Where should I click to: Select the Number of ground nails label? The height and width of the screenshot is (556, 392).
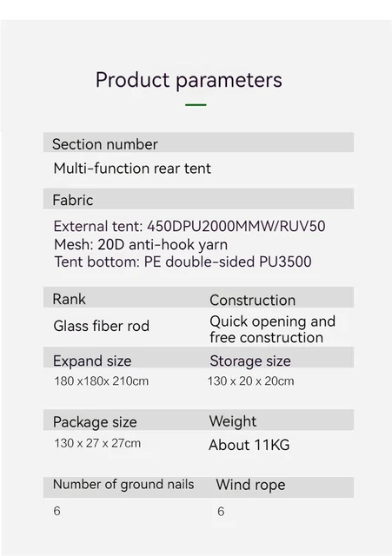click(x=123, y=485)
